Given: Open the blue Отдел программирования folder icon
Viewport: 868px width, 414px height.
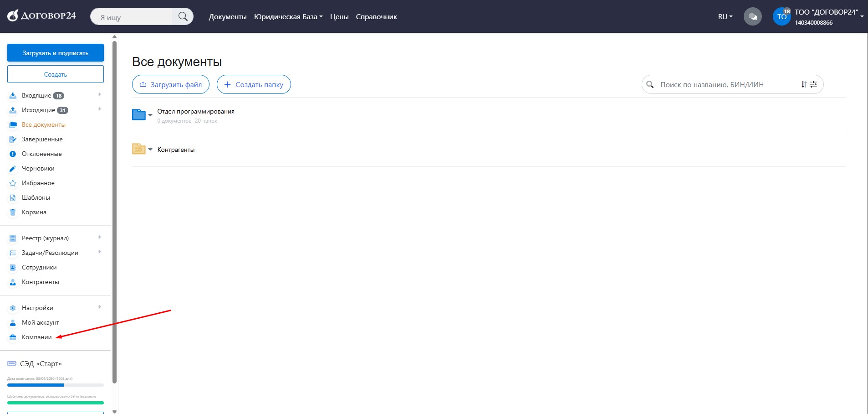Looking at the screenshot, I should (138, 114).
